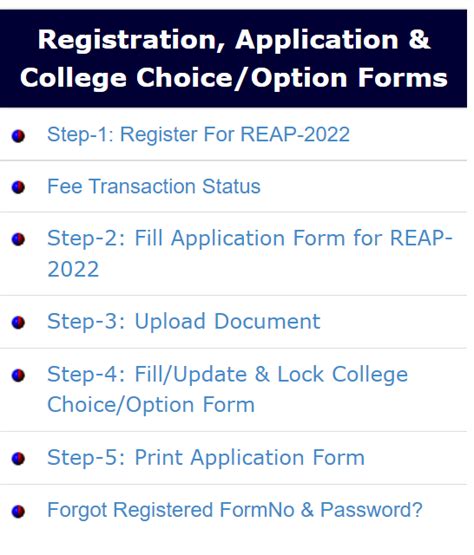Click 'REAP-2022' text in Step-1 link

(296, 135)
